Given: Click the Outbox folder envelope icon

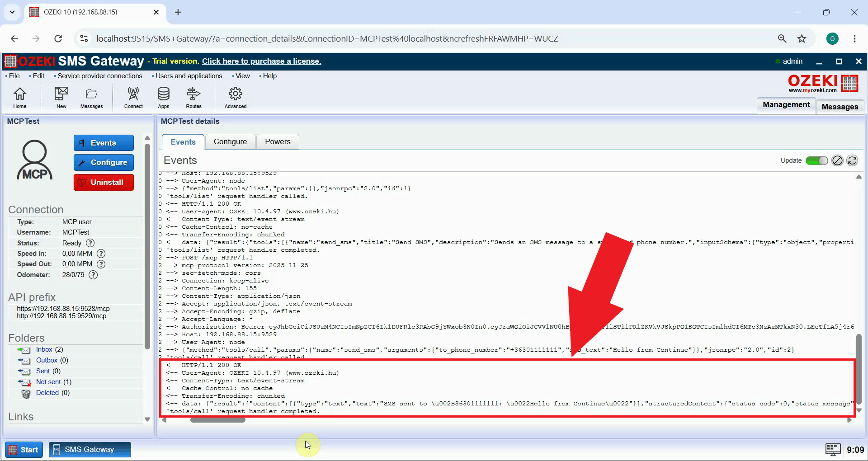Looking at the screenshot, I should click(x=24, y=361).
